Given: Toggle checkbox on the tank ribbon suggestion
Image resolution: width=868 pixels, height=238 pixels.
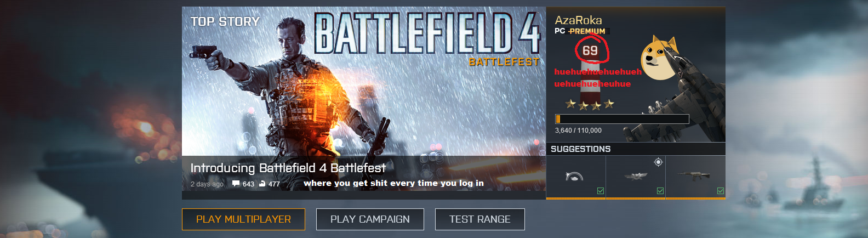Looking at the screenshot, I should click(x=601, y=191).
